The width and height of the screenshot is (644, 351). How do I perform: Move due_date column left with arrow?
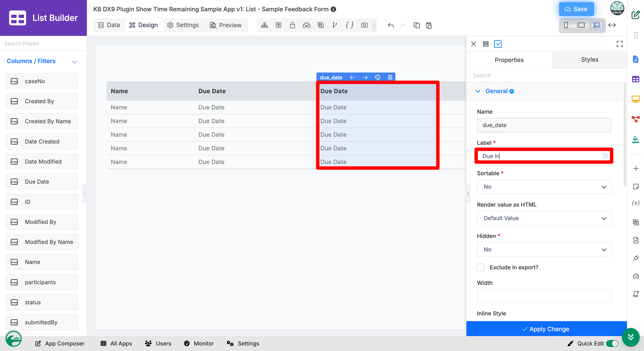click(x=352, y=77)
